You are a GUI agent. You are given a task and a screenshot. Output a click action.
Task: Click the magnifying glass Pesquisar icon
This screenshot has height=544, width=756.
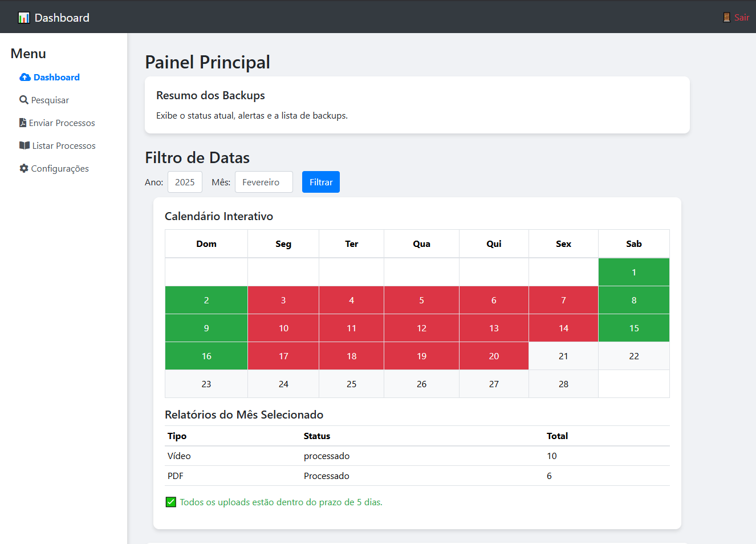(x=24, y=100)
